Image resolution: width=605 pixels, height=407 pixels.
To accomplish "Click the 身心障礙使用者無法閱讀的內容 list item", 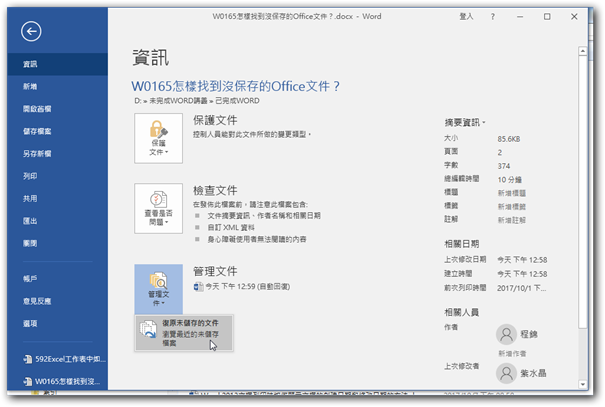I will 257,240.
